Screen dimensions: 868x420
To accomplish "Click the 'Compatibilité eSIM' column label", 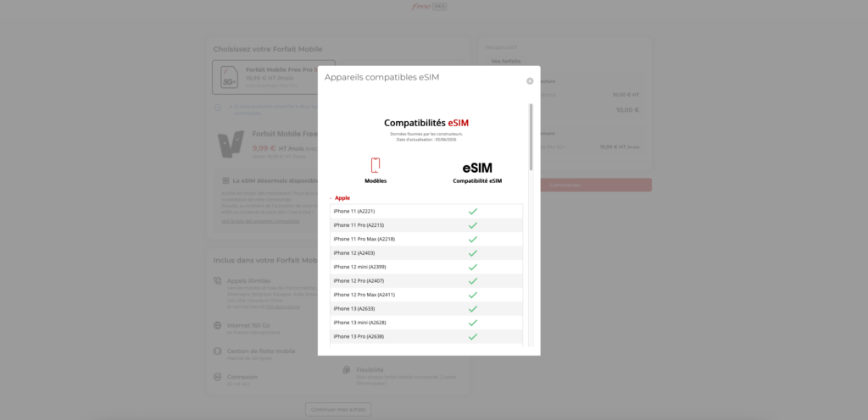I will click(477, 180).
